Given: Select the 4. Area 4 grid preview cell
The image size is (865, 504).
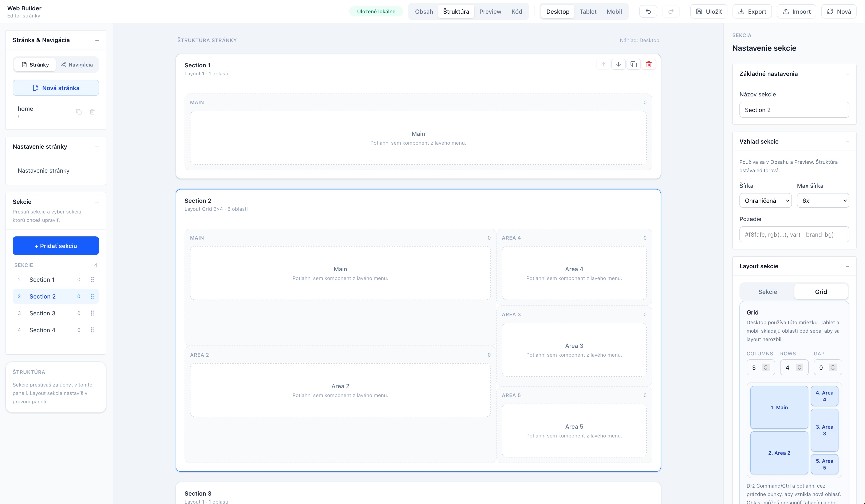Looking at the screenshot, I should [824, 396].
